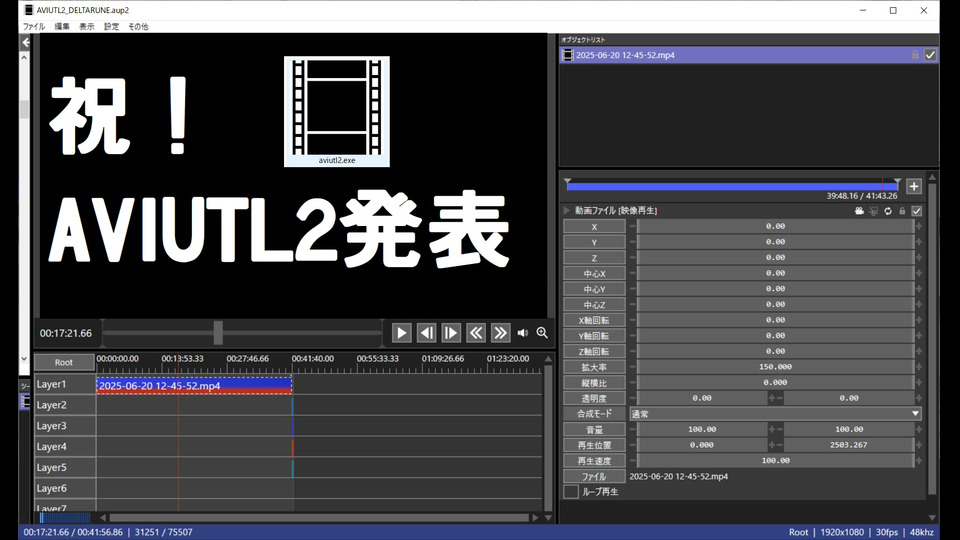The image size is (960, 540).
Task: Click the right-hand 再生位置 value 2503.267
Action: coord(849,445)
